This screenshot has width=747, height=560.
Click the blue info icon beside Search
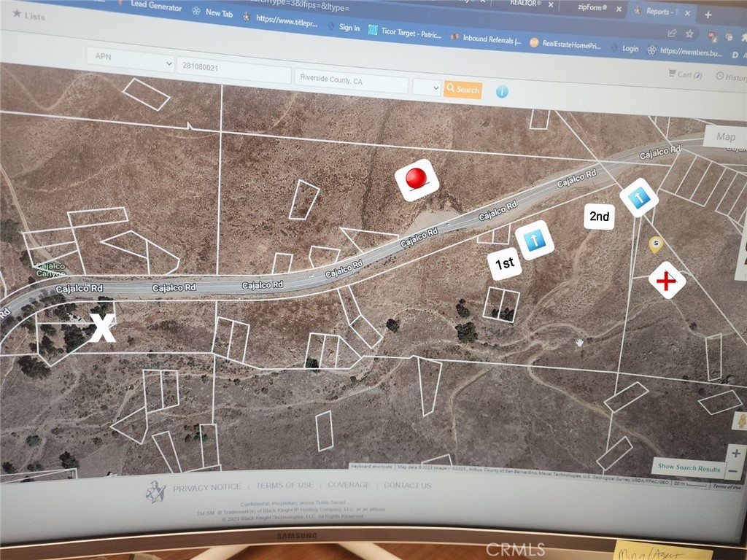pyautogui.click(x=502, y=92)
